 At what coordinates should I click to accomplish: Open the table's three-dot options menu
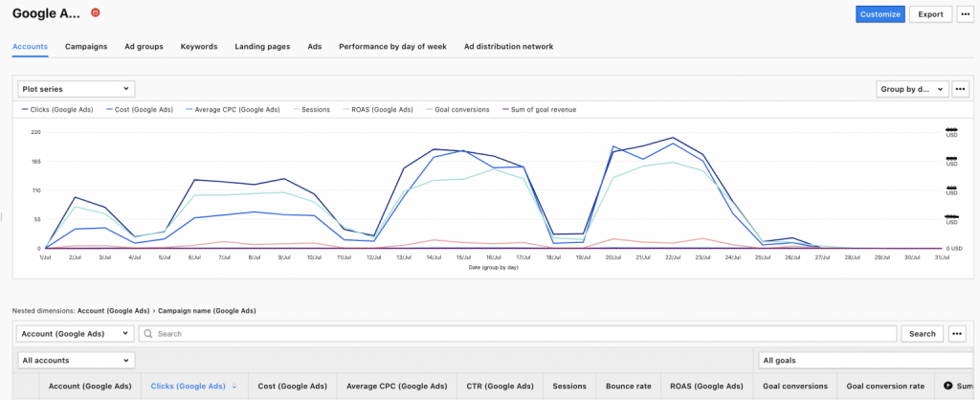pyautogui.click(x=959, y=334)
